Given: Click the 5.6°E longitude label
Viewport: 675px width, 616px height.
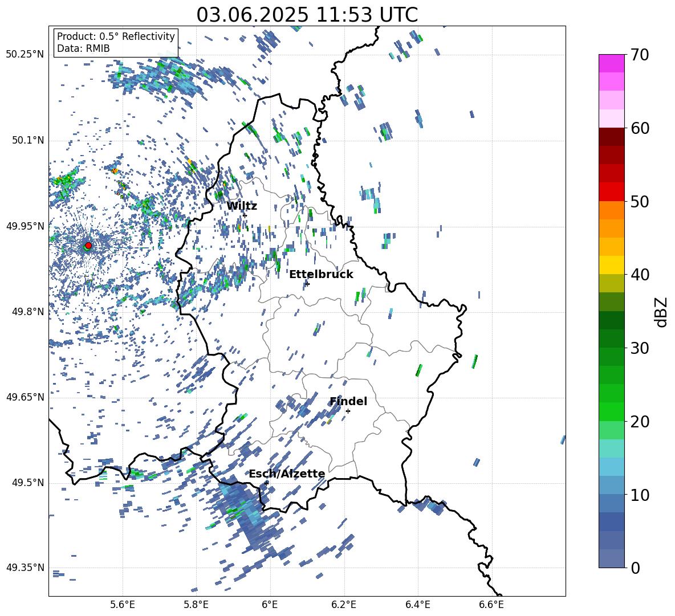Looking at the screenshot, I should [x=123, y=605].
